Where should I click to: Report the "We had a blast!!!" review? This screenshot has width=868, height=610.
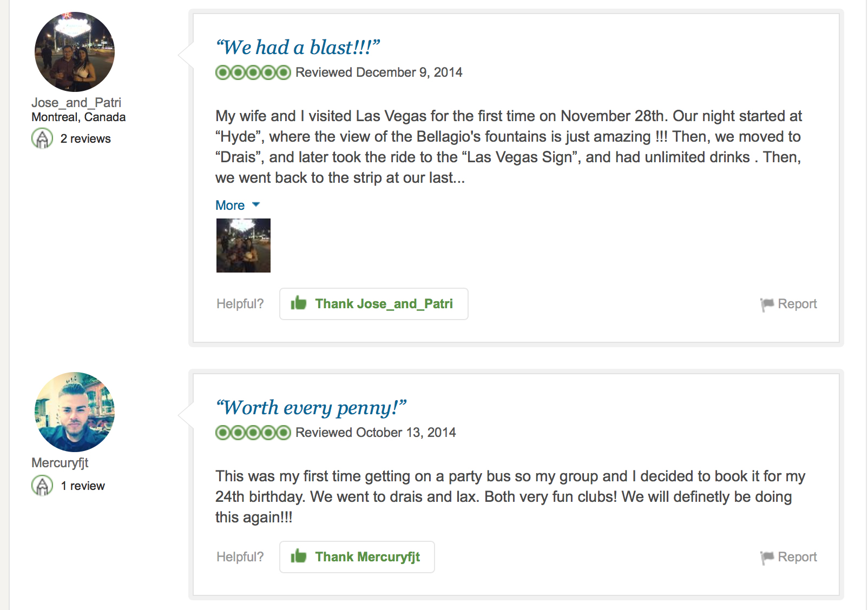click(797, 304)
